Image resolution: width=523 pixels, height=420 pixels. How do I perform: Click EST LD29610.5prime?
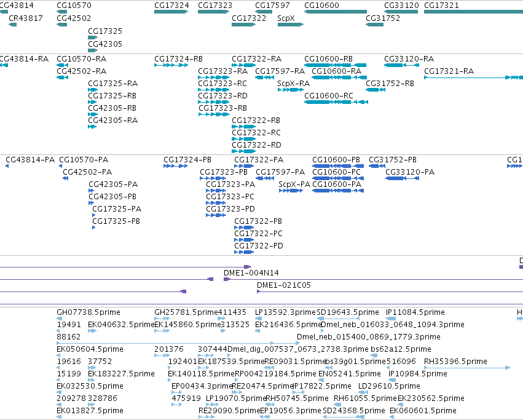pos(389,386)
